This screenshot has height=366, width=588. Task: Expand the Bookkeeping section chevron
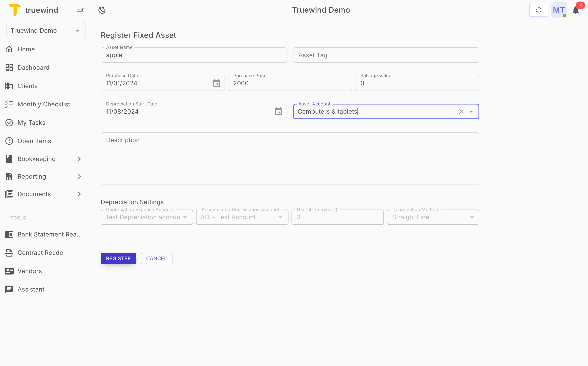(79, 159)
